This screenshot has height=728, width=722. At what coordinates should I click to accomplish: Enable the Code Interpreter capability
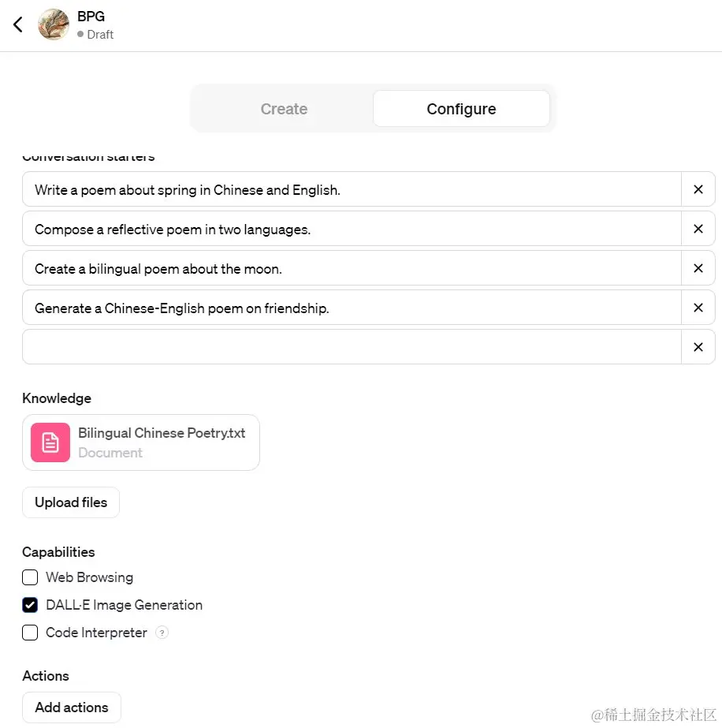(x=29, y=633)
